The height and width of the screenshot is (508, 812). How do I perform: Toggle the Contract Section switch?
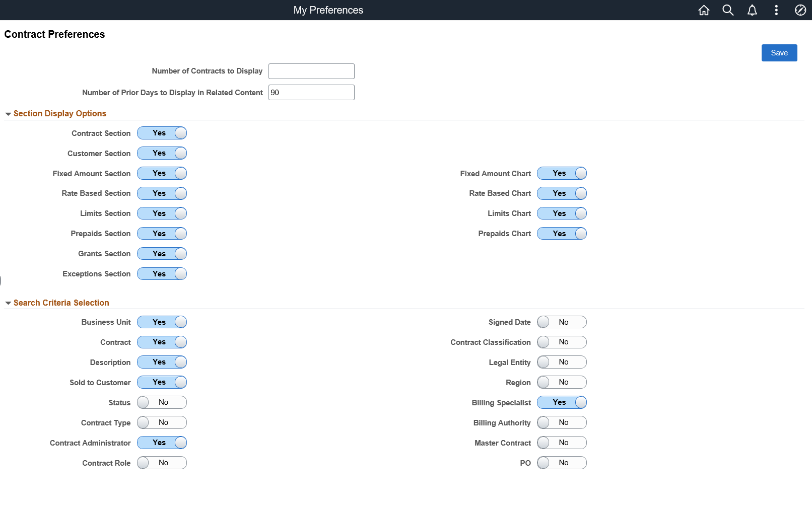click(162, 133)
